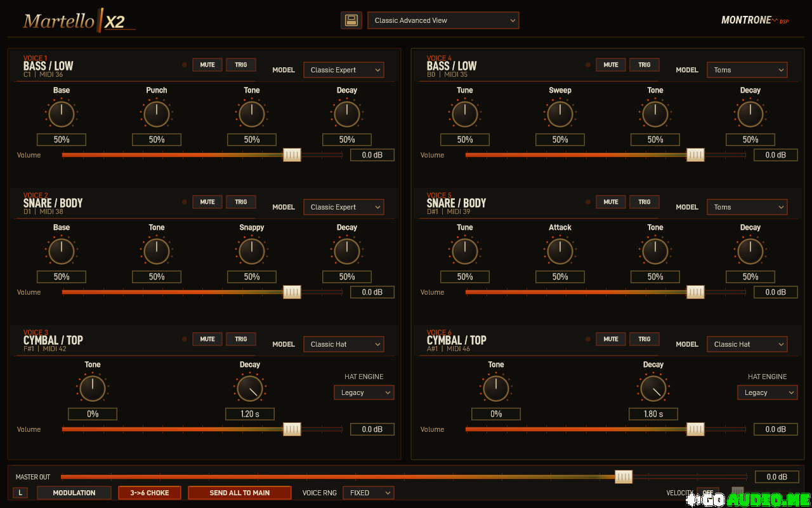Image resolution: width=812 pixels, height=508 pixels.
Task: Click the Voice 2 Base knob
Action: tap(62, 251)
